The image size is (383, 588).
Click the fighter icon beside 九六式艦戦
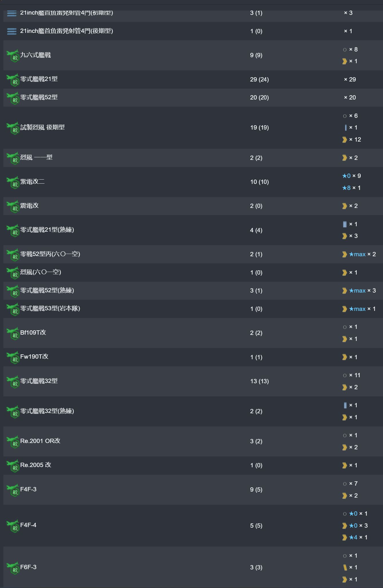coord(13,55)
